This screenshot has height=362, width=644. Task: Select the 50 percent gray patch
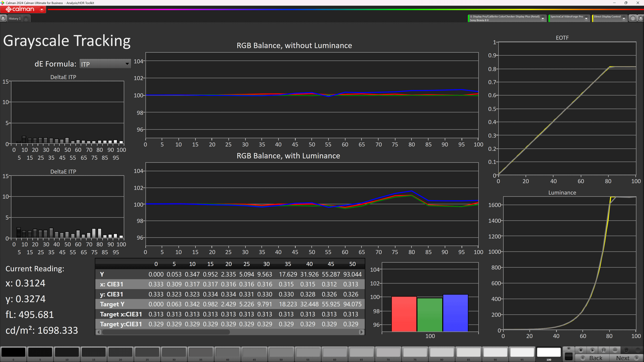tap(281, 352)
